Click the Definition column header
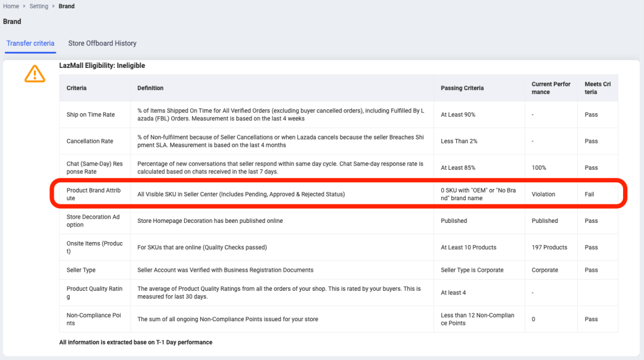 click(150, 88)
